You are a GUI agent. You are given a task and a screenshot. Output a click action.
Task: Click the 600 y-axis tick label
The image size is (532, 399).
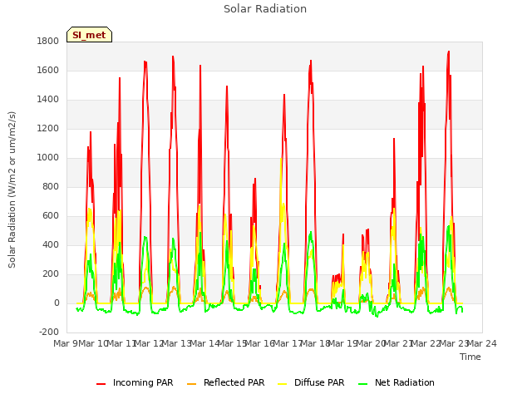pyautogui.click(x=51, y=216)
